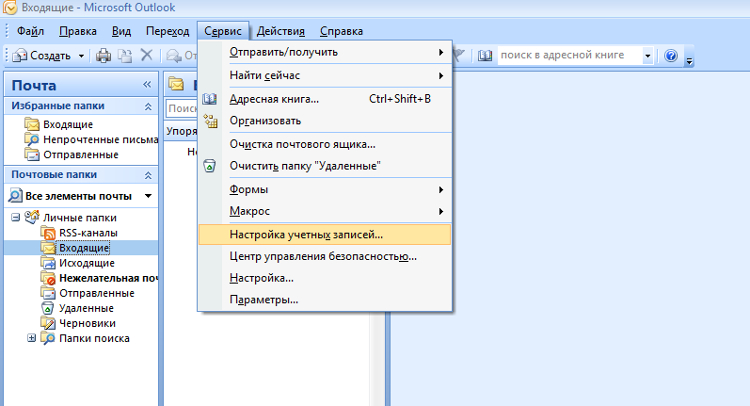
Task: Open the RSS-каналы folder
Action: [x=88, y=233]
